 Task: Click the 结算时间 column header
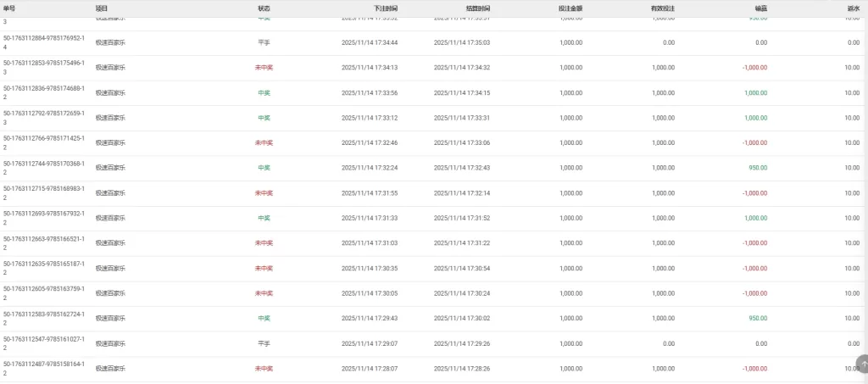478,8
